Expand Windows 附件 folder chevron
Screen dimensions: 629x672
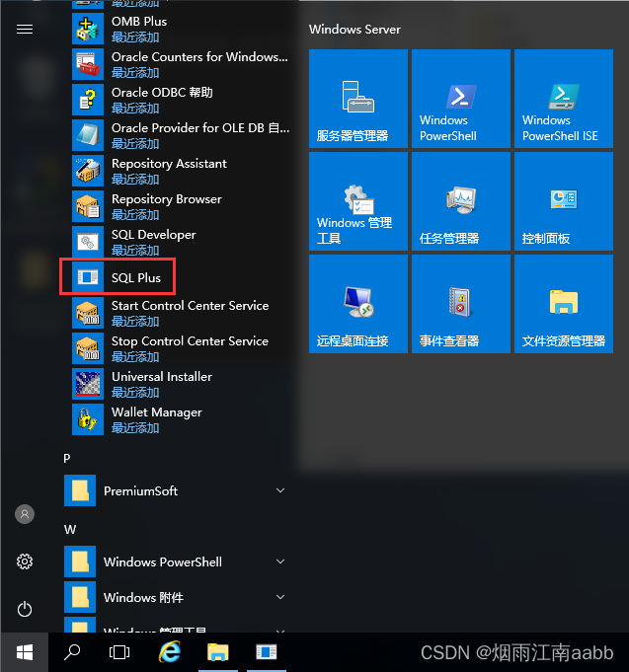280,597
